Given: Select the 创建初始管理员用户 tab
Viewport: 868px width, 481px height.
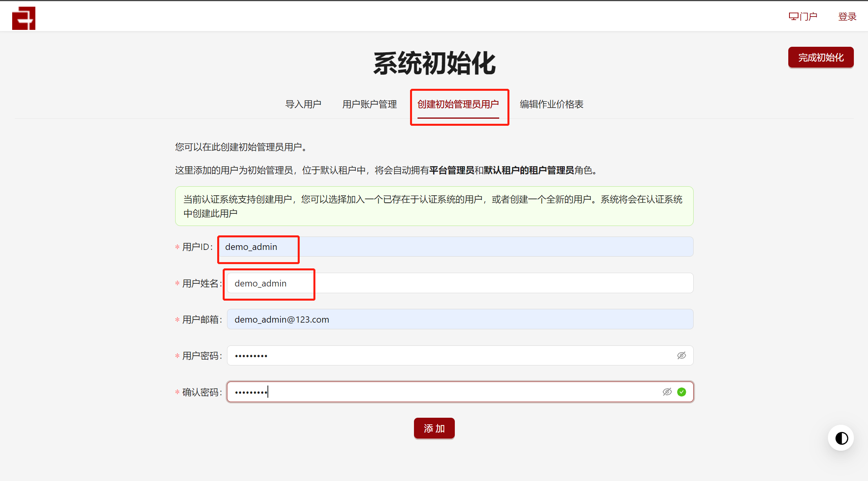Looking at the screenshot, I should [458, 104].
